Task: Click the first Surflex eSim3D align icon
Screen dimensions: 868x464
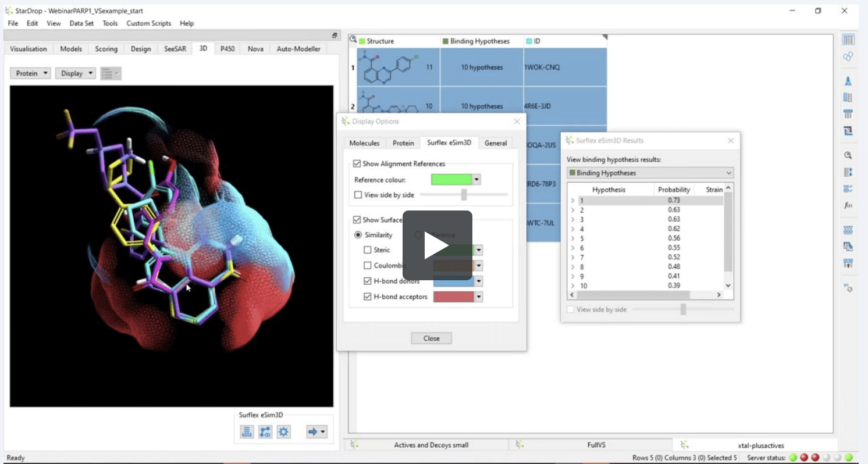Action: coord(247,431)
